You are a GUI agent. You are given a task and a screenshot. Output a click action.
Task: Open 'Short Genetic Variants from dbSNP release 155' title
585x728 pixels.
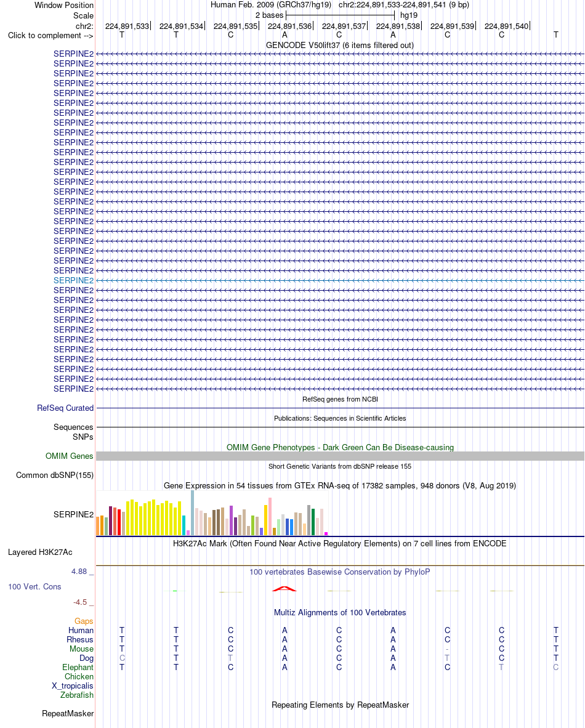340,466
